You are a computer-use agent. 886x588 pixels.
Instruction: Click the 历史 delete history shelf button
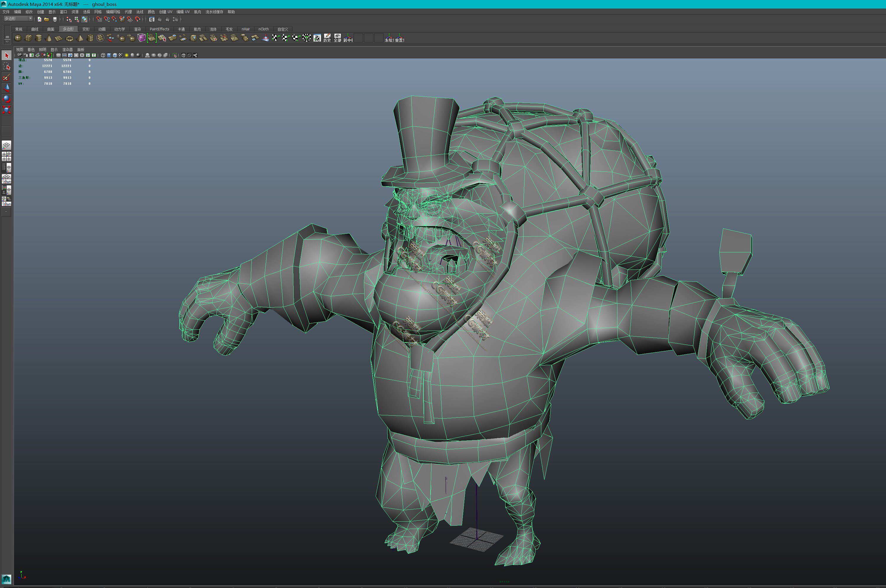pos(327,38)
